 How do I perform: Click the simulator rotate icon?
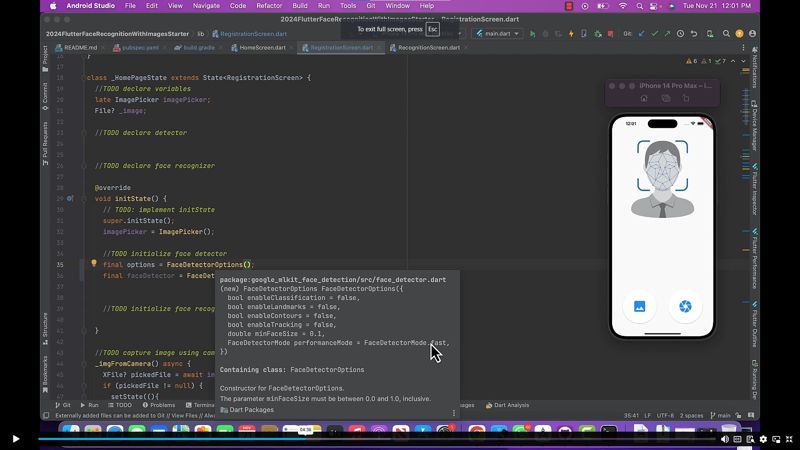[x=686, y=98]
